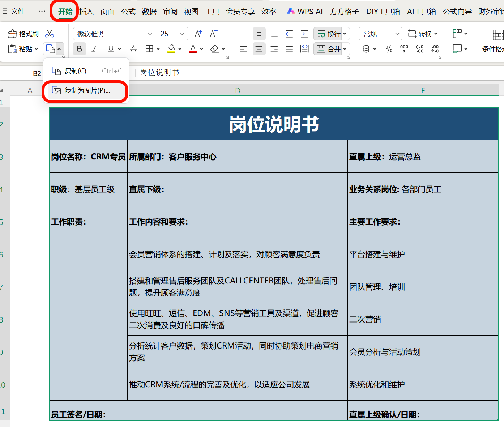This screenshot has height=427, width=504.
Task: Click the cut (scissors) icon
Action: (50, 33)
